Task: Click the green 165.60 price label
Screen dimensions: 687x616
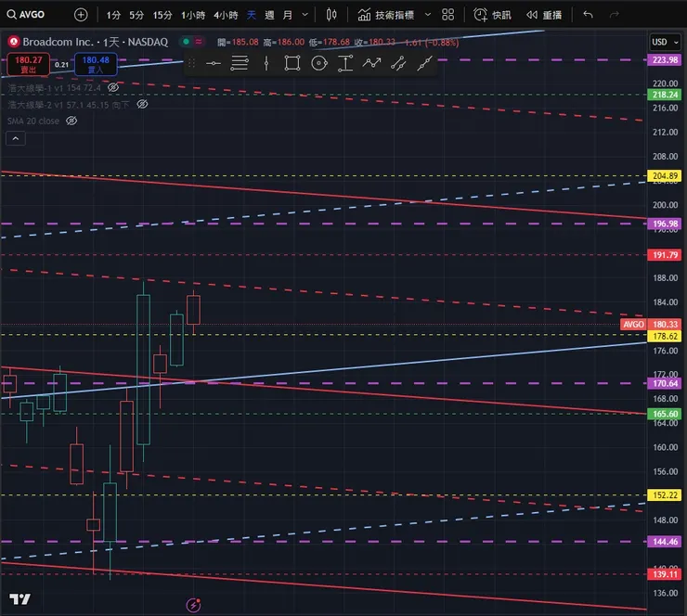Action: [x=665, y=414]
